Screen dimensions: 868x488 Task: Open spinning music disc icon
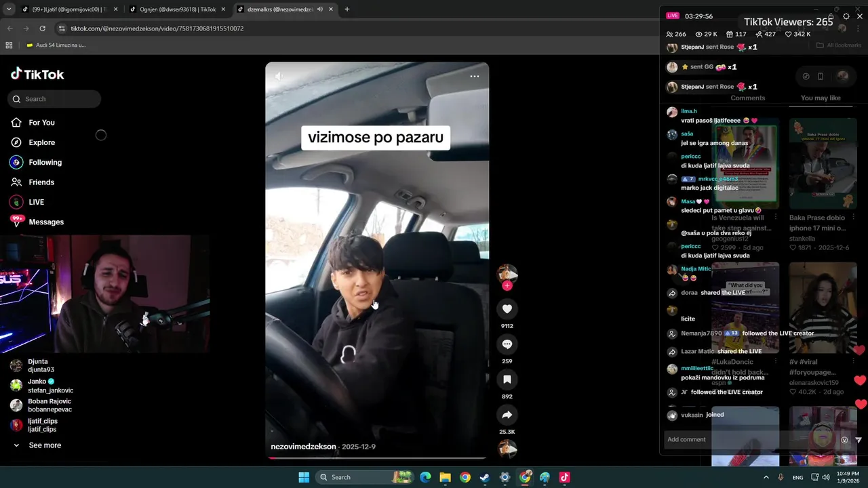click(507, 449)
